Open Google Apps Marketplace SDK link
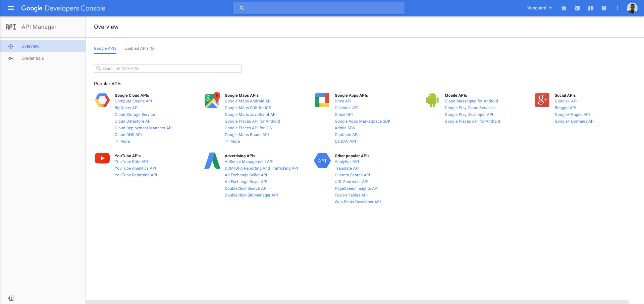 (x=363, y=121)
